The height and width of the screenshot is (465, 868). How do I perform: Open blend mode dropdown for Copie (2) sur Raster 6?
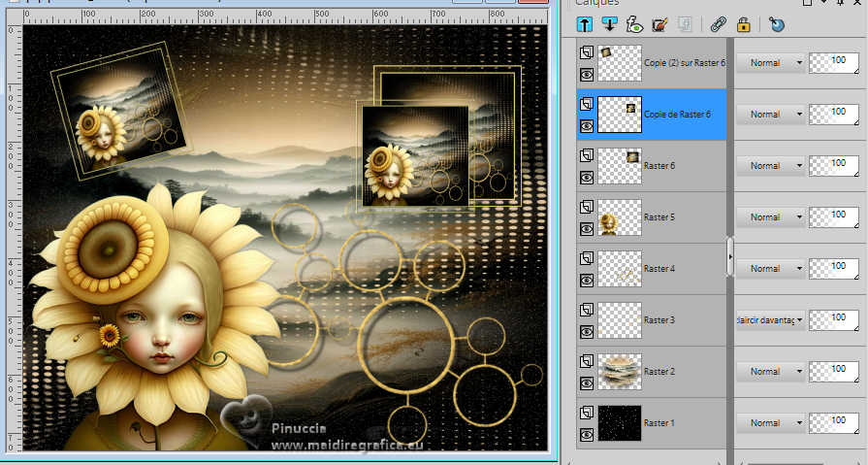click(771, 63)
